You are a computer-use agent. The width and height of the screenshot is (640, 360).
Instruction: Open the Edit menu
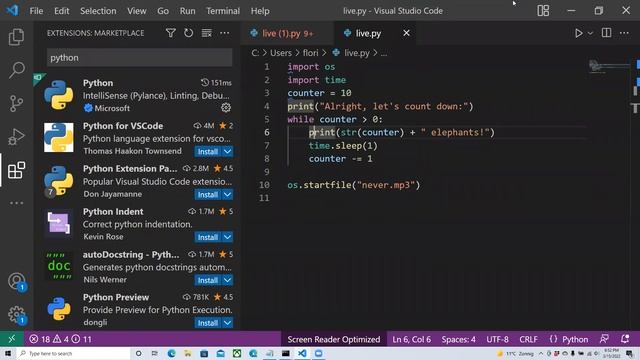point(62,11)
